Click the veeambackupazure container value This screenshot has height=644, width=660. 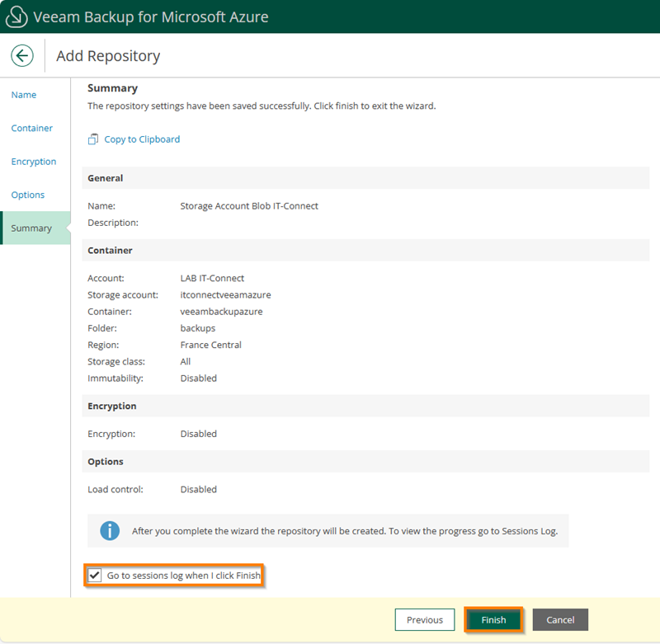(221, 312)
